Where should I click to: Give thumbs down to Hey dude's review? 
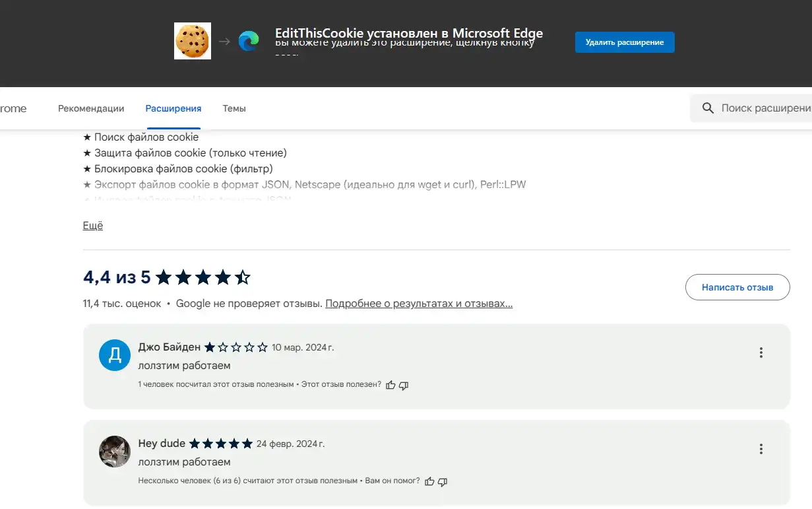click(443, 481)
